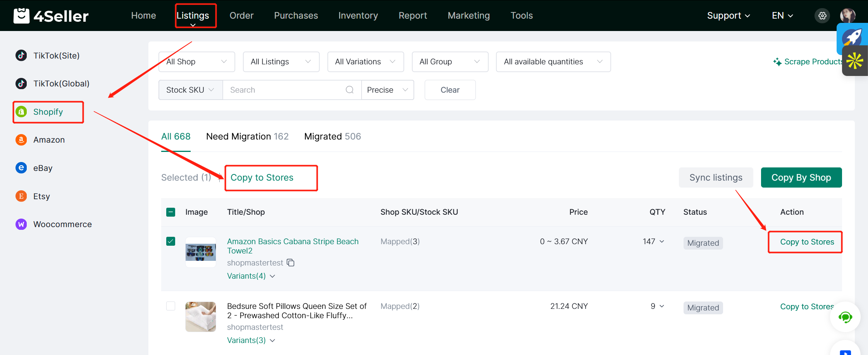Expand Variants(4) of Cabana Stripe Towel
This screenshot has width=868, height=355.
point(251,276)
